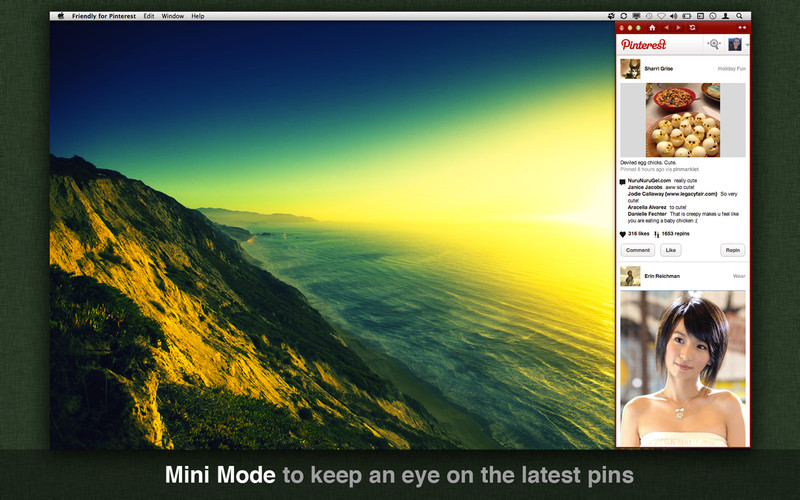Click the heart likes icon showing 316 likes
The image size is (800, 500).
click(623, 234)
